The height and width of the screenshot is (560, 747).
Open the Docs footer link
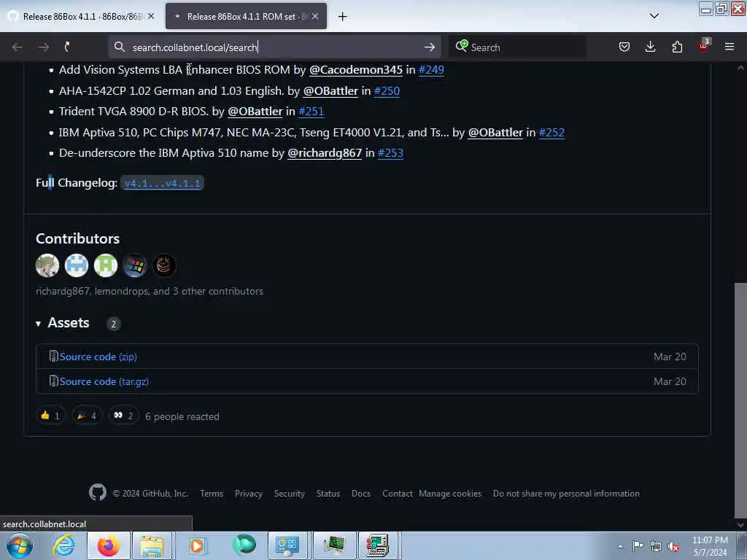[x=361, y=494]
